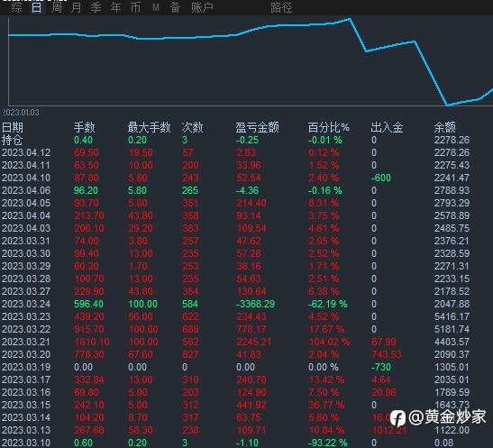Select the 2023.03.14 date row
The height and width of the screenshot is (448, 493).
click(x=26, y=417)
